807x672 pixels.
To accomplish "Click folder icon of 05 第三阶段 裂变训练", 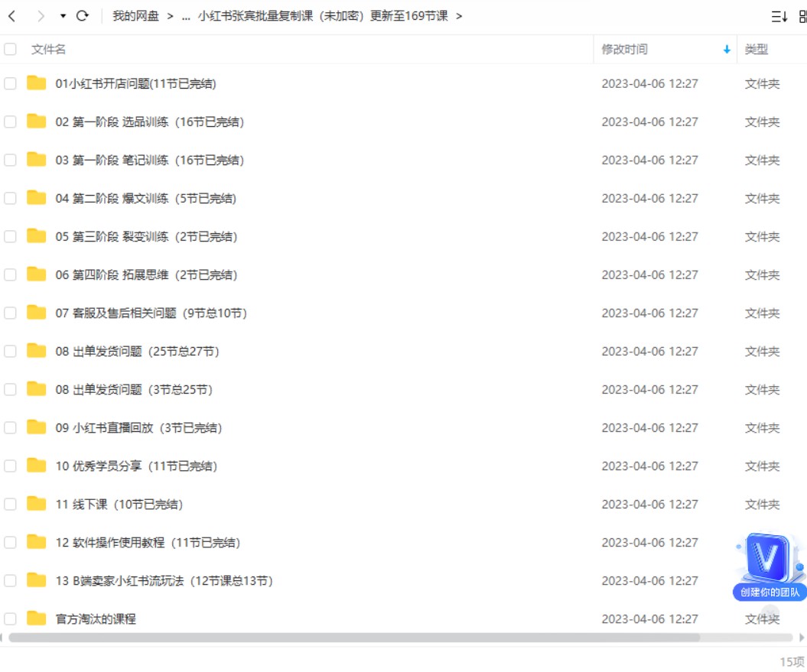I will (x=37, y=235).
